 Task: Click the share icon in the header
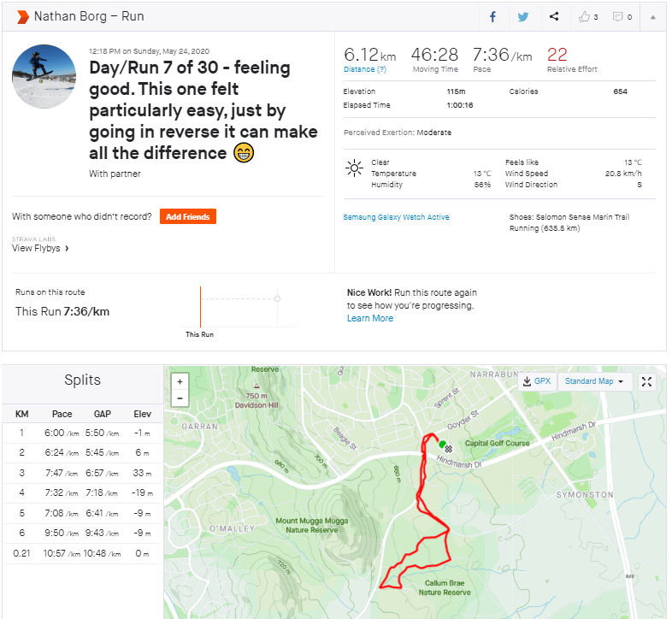(x=554, y=16)
